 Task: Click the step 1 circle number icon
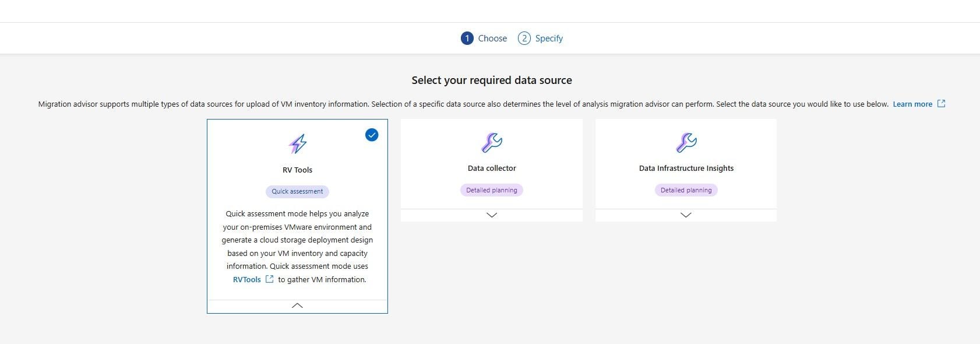pyautogui.click(x=467, y=38)
